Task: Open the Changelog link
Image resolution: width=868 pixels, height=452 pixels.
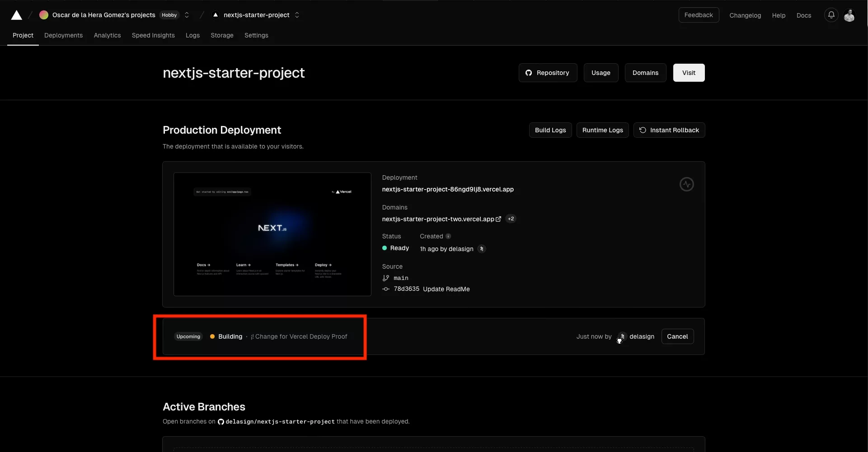Action: click(x=745, y=15)
